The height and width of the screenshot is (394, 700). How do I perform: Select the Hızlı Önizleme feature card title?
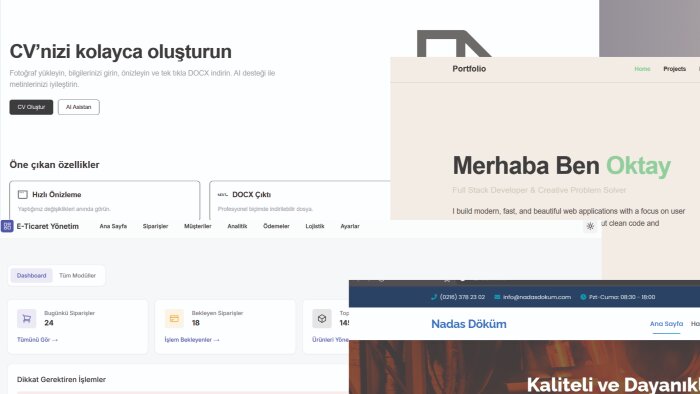click(x=57, y=195)
